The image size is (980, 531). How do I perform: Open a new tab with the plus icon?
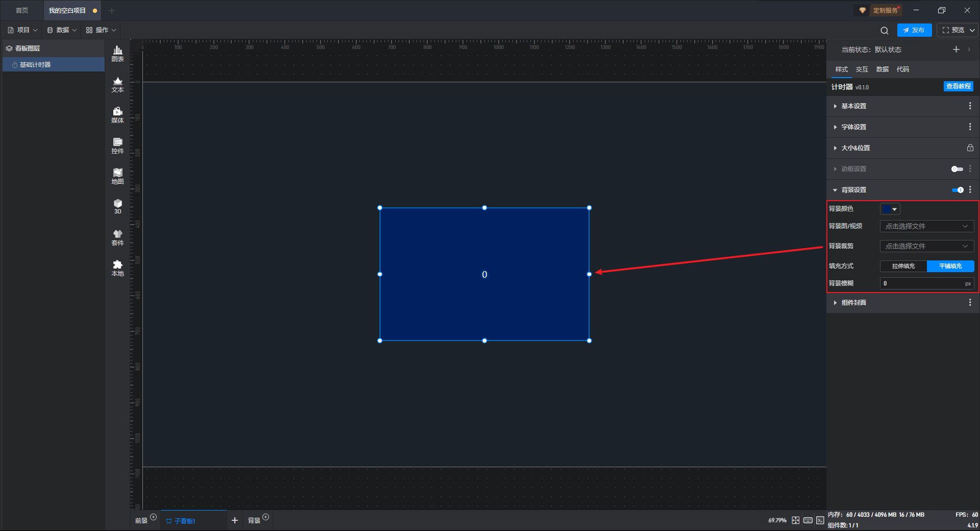[x=112, y=10]
